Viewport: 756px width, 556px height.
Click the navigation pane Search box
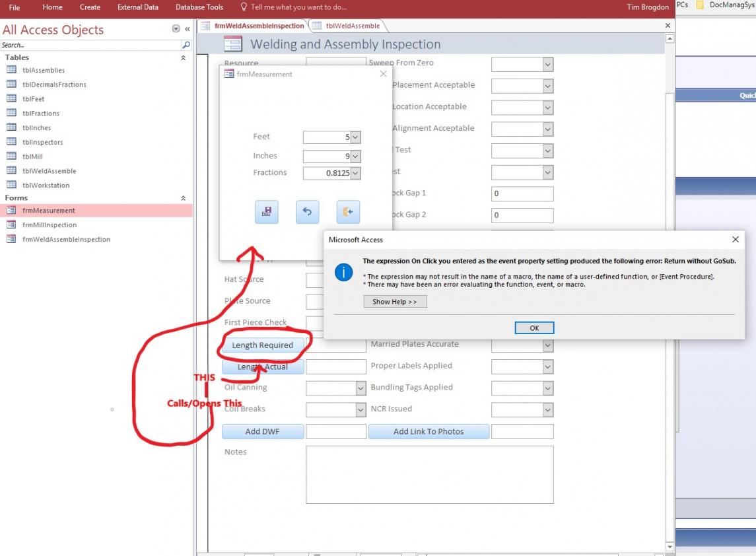90,45
